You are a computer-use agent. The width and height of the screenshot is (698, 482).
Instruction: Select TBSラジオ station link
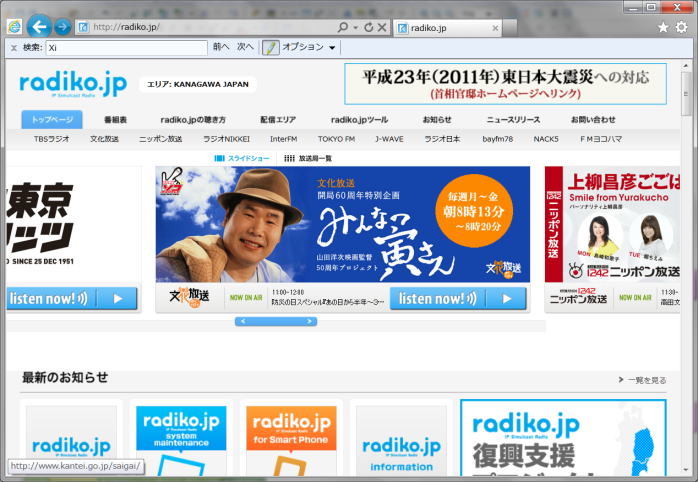(x=52, y=139)
